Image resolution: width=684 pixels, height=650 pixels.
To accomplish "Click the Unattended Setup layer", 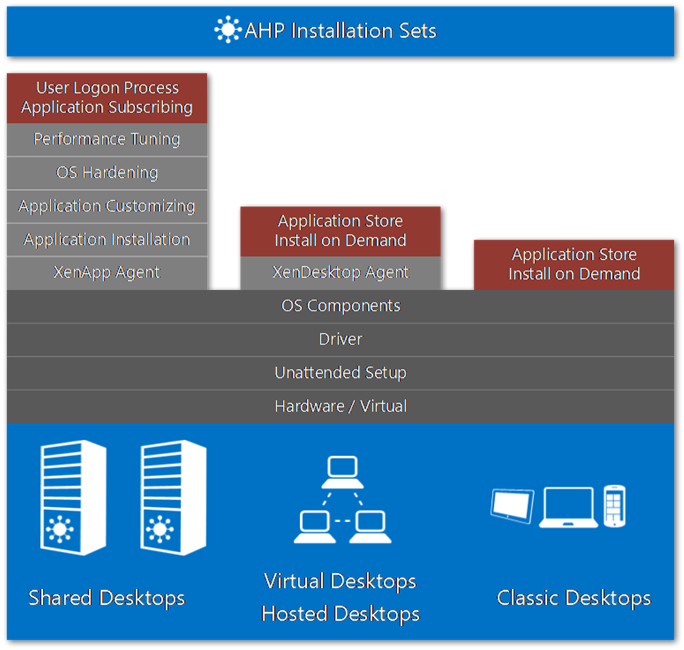I will (340, 373).
